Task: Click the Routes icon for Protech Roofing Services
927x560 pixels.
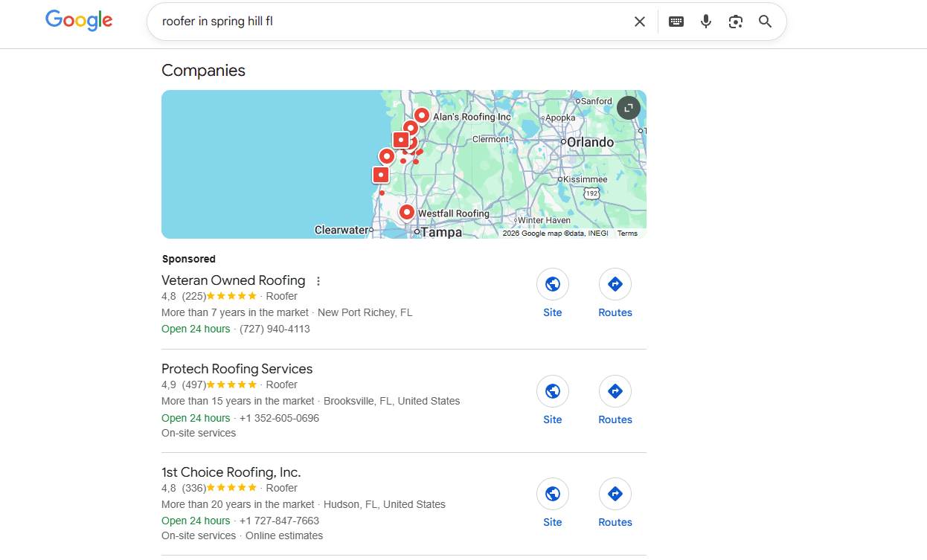Action: 615,390
